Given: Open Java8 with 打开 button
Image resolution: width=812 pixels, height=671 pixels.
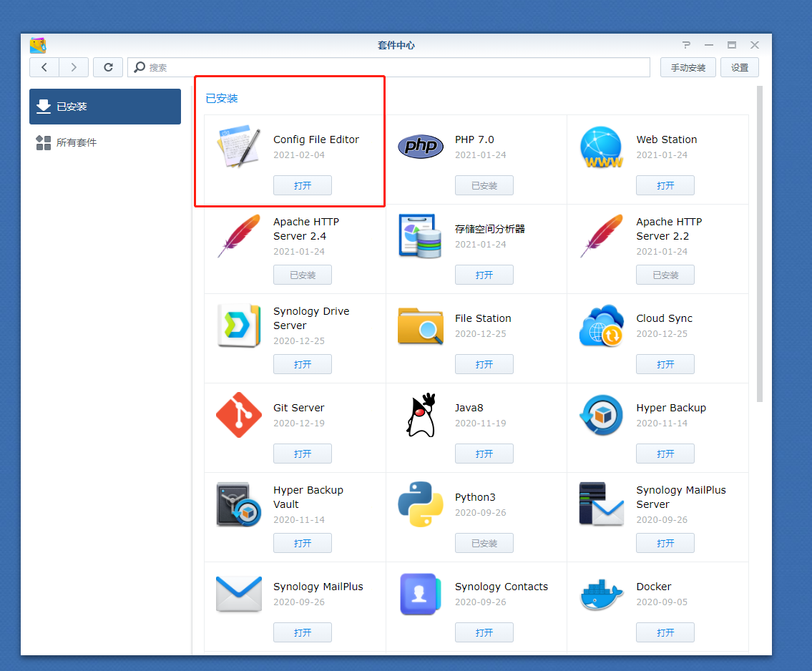Looking at the screenshot, I should (484, 454).
